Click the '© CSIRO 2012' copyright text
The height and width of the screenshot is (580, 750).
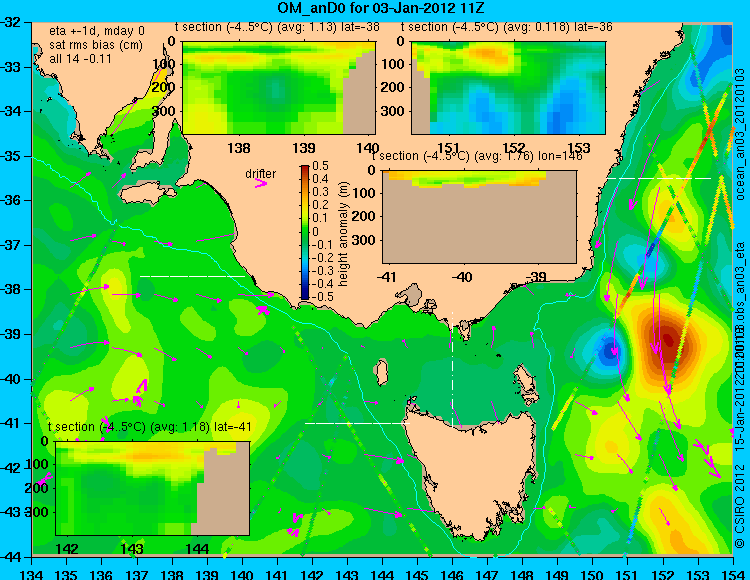(740, 506)
